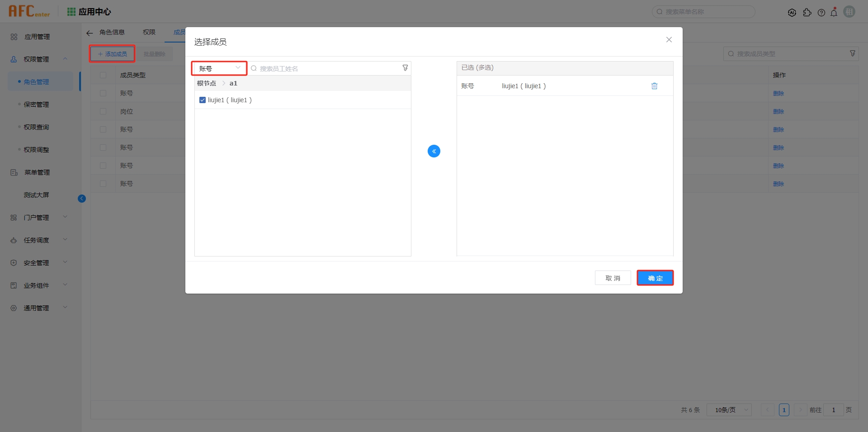Uncheck the liujie1 ( liujie1 ) checkbox
This screenshot has width=868, height=432.
(202, 100)
